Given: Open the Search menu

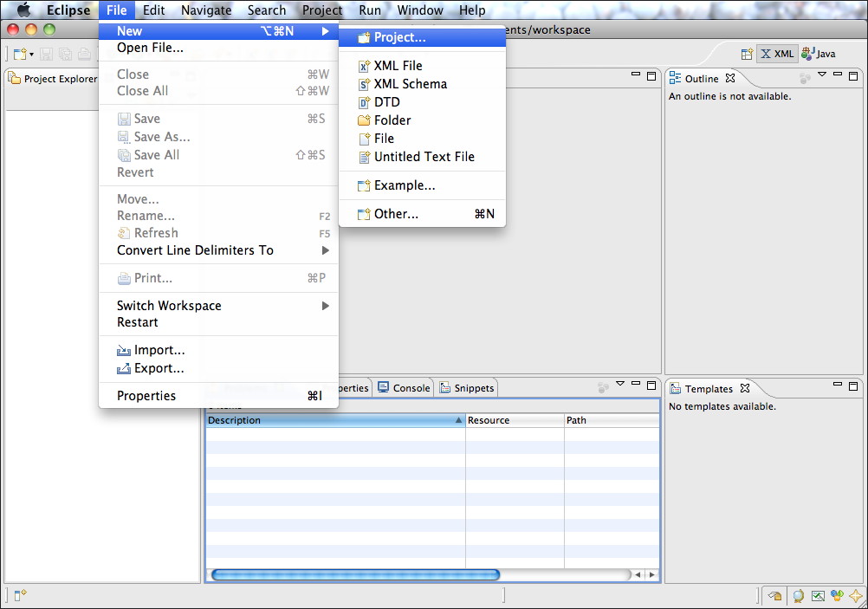Looking at the screenshot, I should point(267,10).
